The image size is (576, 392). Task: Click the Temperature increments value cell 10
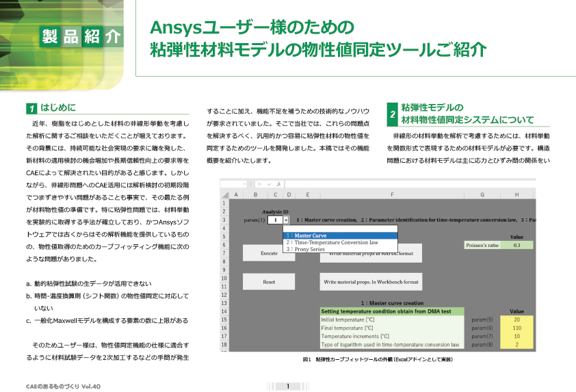[x=517, y=336]
